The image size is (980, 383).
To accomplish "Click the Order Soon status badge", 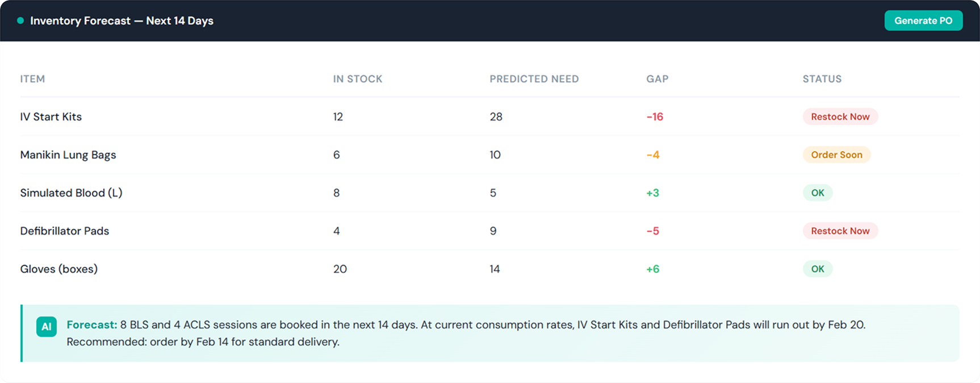I will [x=836, y=155].
